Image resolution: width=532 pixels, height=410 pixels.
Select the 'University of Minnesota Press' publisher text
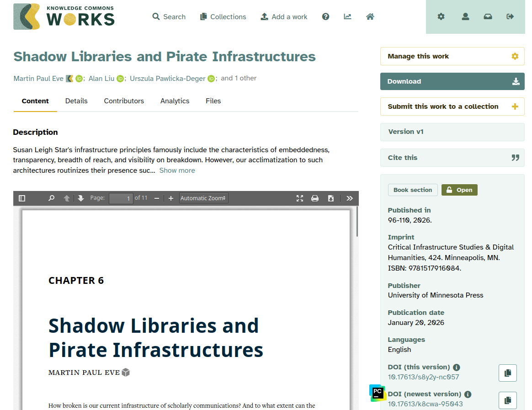435,295
